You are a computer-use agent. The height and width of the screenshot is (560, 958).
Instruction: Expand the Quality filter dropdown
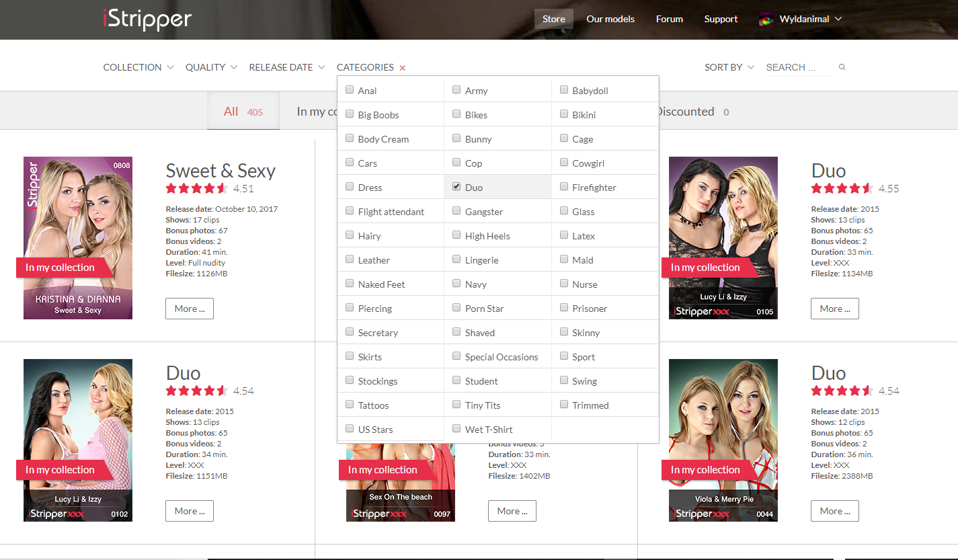pyautogui.click(x=211, y=67)
